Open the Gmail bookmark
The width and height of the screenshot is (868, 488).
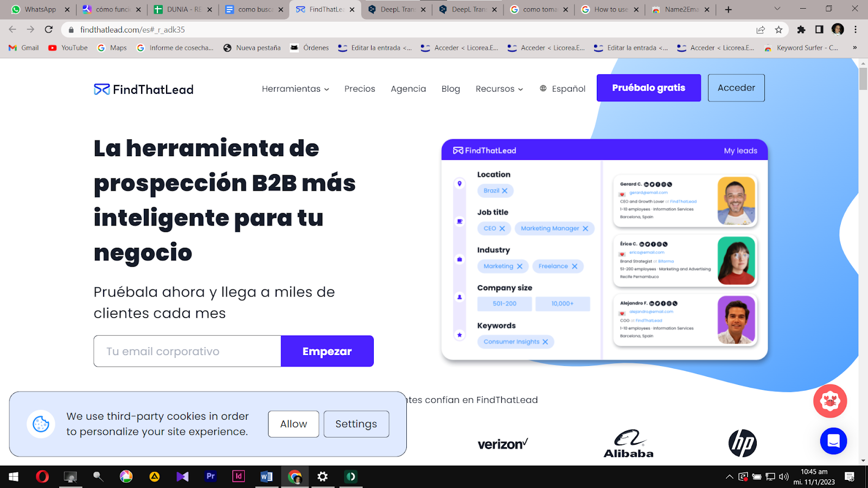point(24,48)
